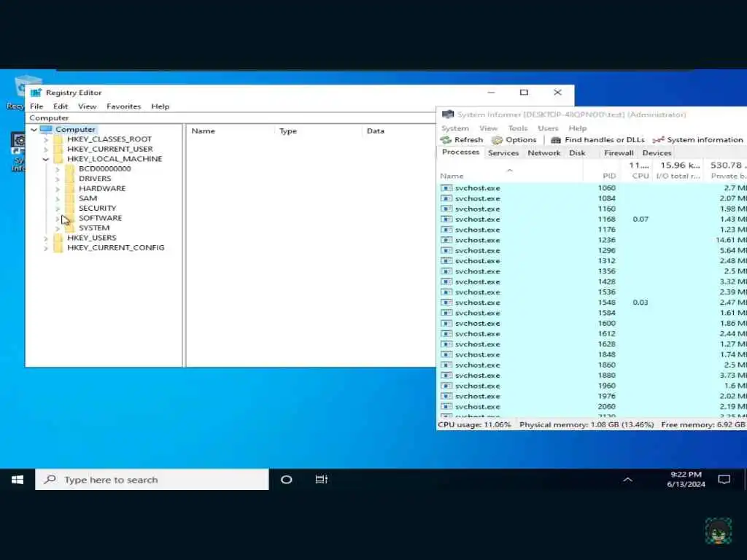Click Find handles or DLLs
747x560 pixels.
[x=598, y=140]
